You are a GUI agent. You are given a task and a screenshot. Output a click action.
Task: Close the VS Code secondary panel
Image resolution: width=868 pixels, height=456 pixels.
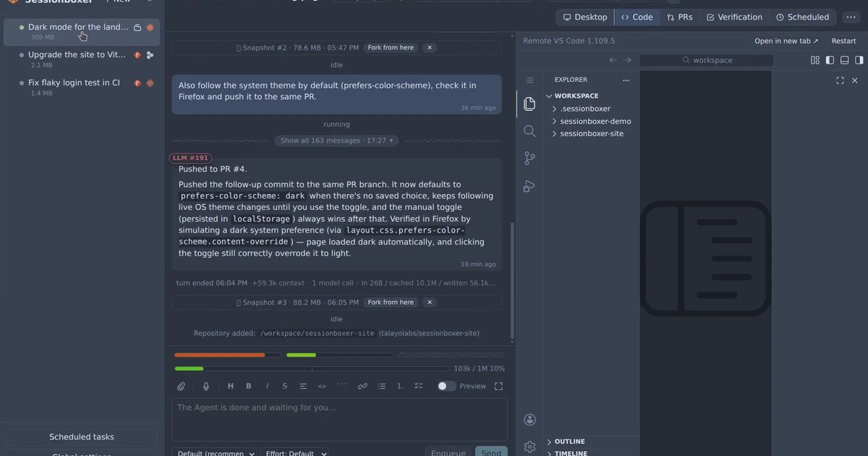tap(854, 80)
